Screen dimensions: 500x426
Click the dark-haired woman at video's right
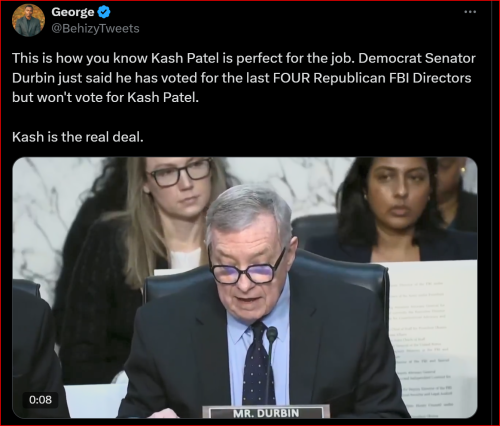(393, 208)
